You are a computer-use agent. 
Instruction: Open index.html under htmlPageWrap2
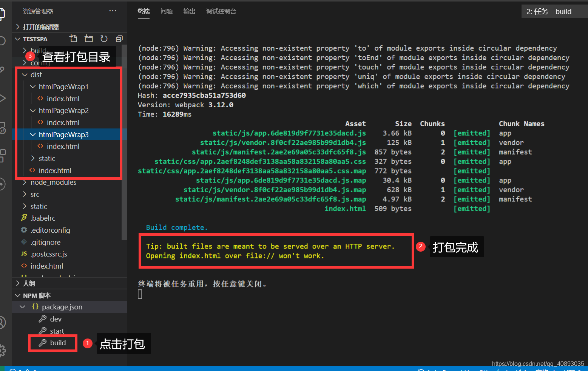click(x=63, y=122)
